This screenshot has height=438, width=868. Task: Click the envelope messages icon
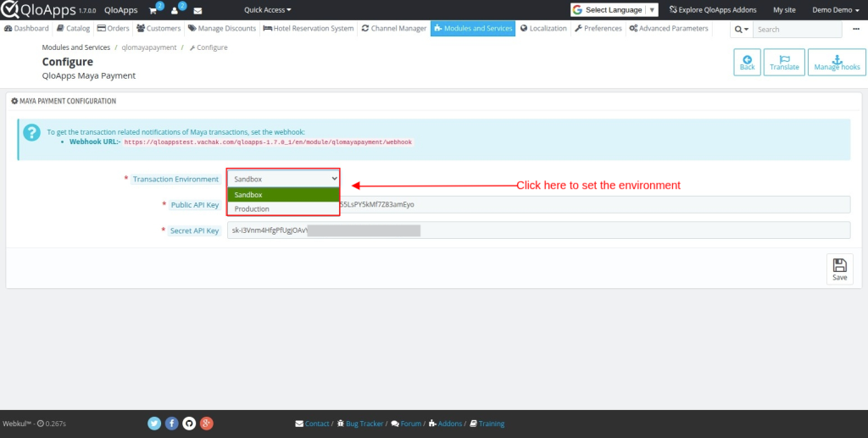pyautogui.click(x=198, y=10)
